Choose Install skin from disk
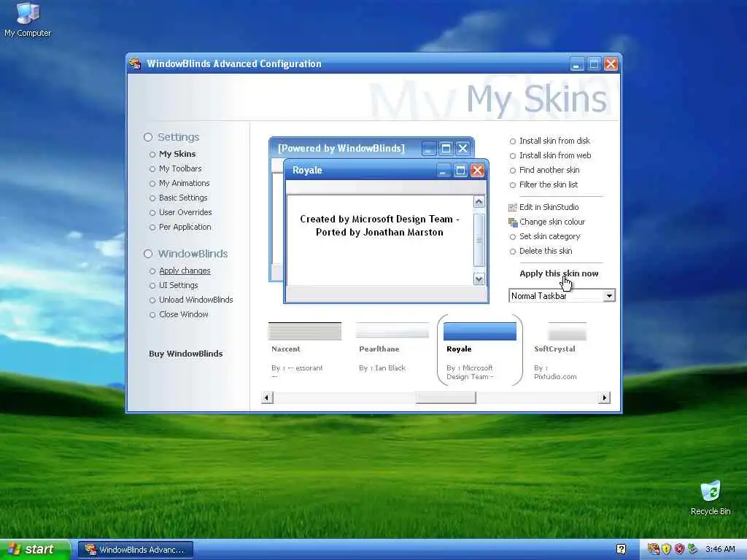Screen dimensions: 747x560 tap(554, 141)
